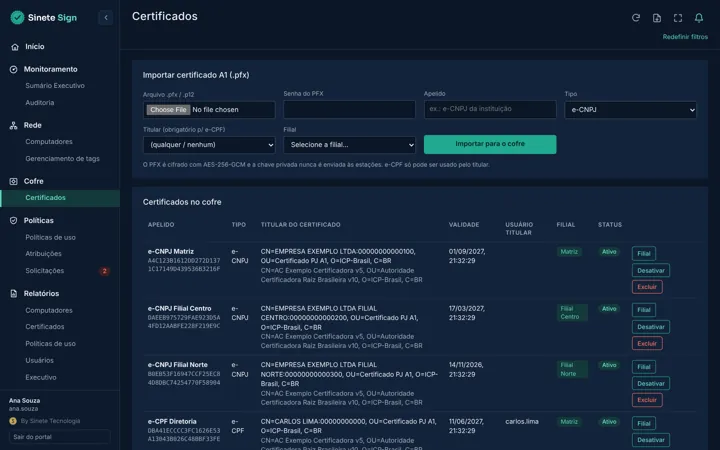Click Ana Souza user name

pyautogui.click(x=24, y=401)
